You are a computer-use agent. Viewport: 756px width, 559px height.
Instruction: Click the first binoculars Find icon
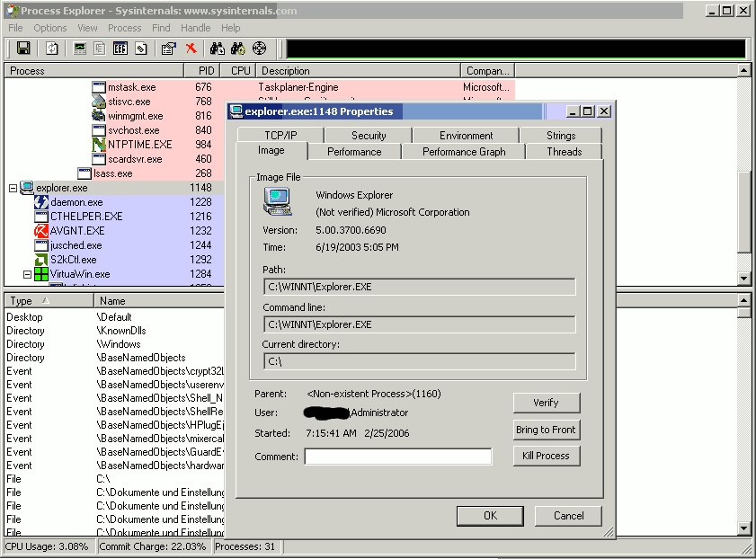[218, 49]
